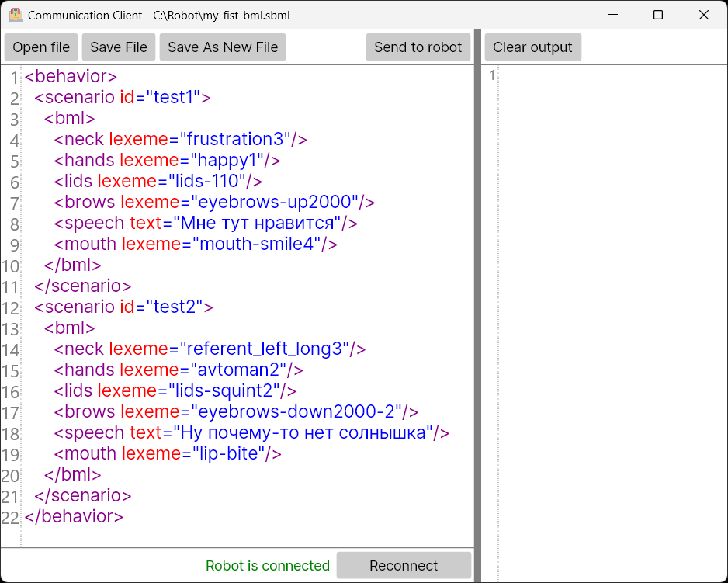Screen dimensions: 728x583
Task: Click the "Robot is connected" status text
Action: [x=268, y=565]
